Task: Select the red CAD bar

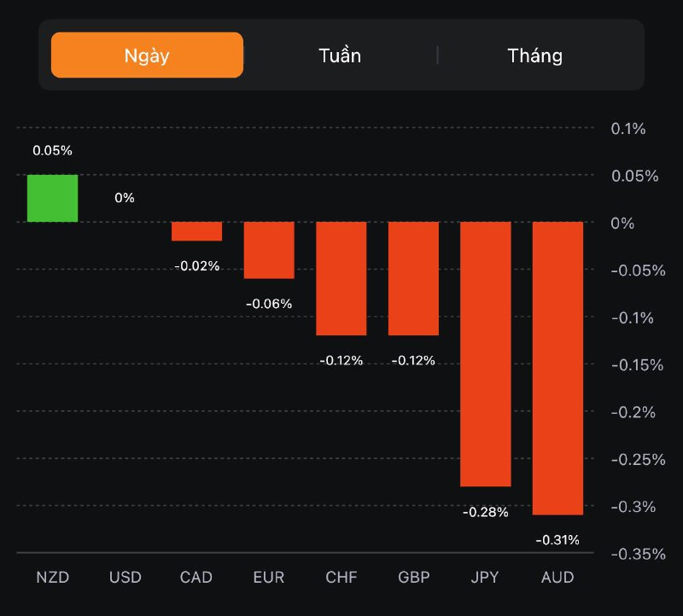Action: coord(196,231)
